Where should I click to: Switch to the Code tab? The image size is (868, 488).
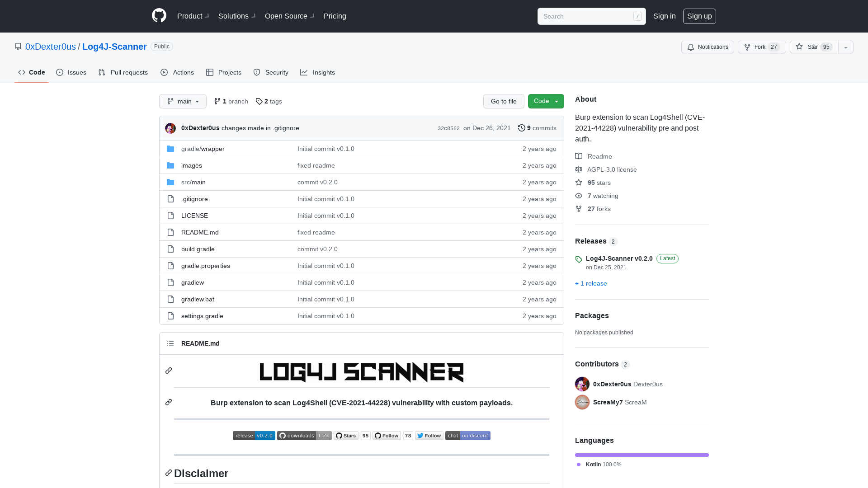click(x=32, y=72)
